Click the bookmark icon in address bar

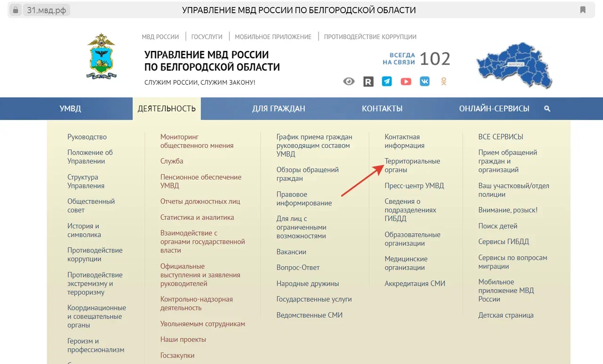pos(583,10)
